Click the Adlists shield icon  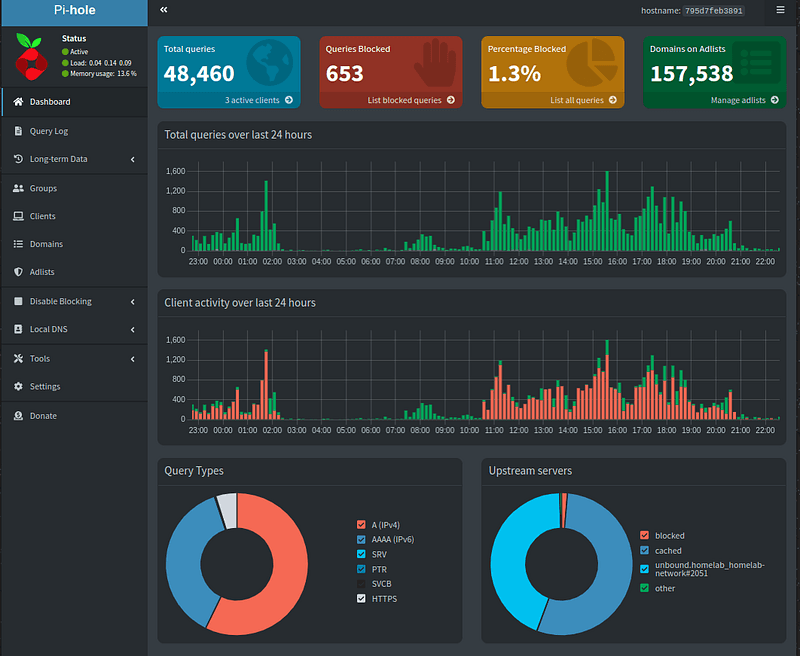coord(18,272)
